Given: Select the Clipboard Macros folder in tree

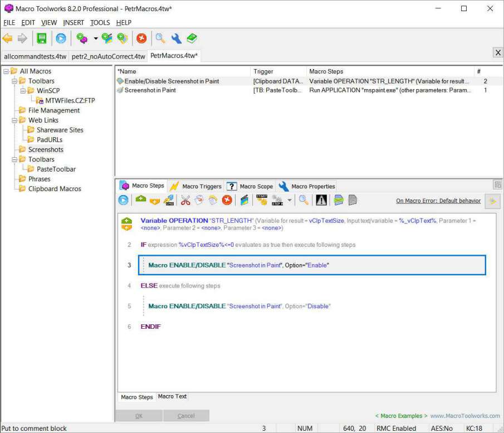Looking at the screenshot, I should click(x=55, y=189).
